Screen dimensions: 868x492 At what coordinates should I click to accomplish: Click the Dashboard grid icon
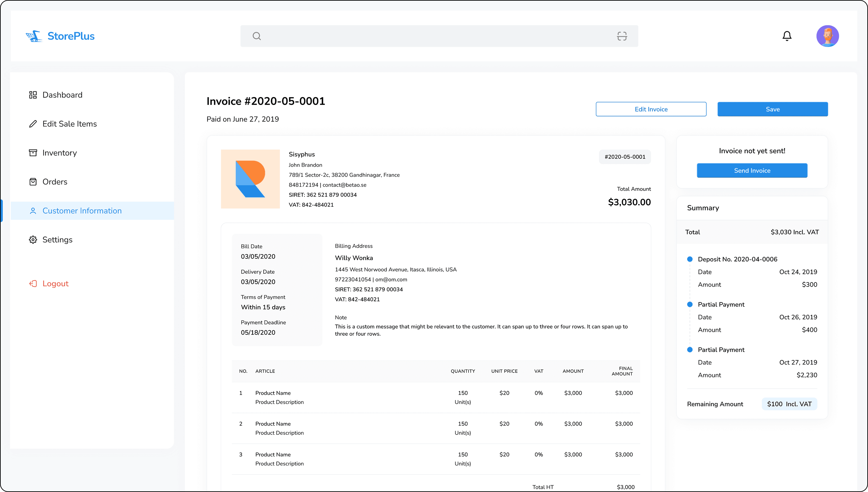click(33, 95)
